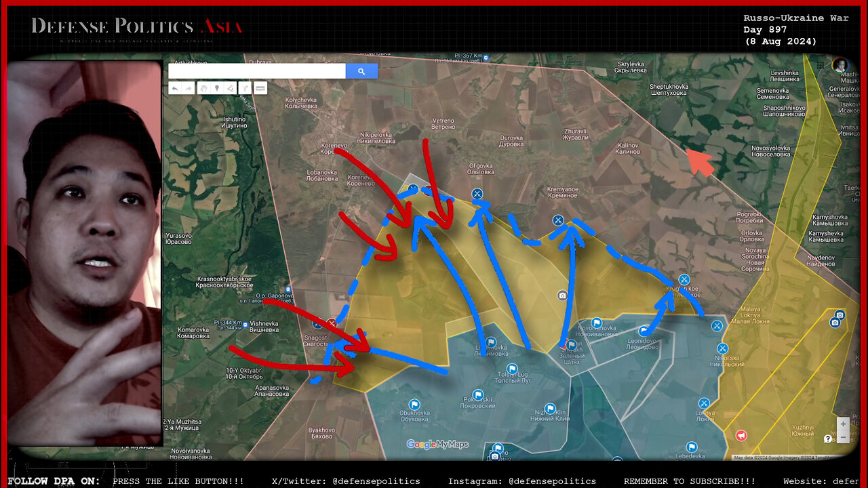Focus the map search input field

257,71
